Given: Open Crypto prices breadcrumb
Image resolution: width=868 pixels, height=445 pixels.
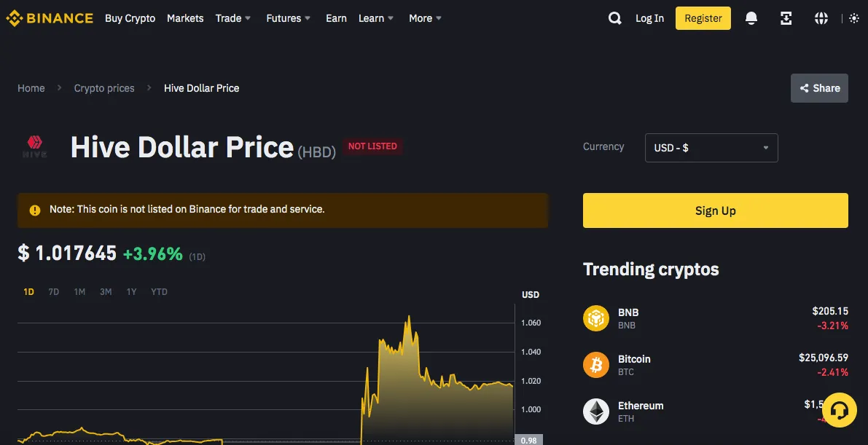Looking at the screenshot, I should tap(104, 88).
